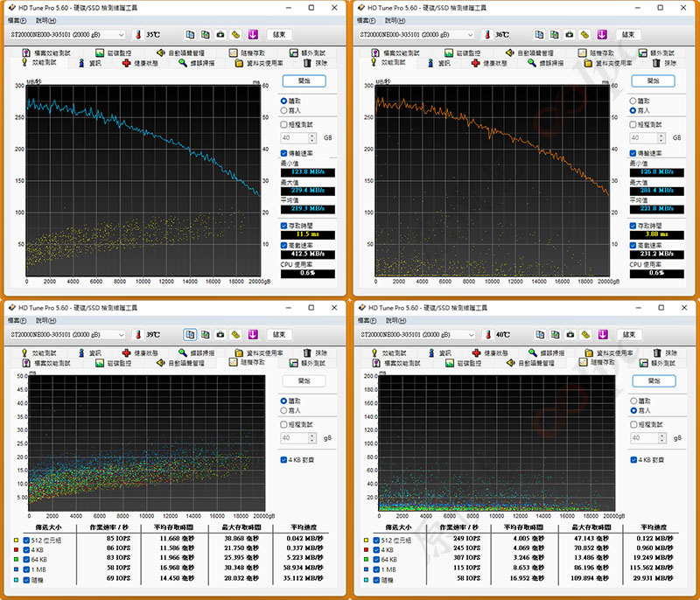Image resolution: width=700 pixels, height=600 pixels.
Task: Open drive selector dropdown in 36°C window
Action: point(416,34)
